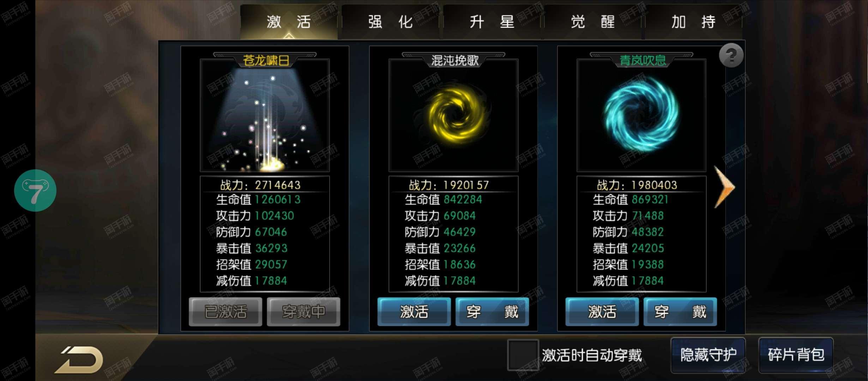Activate 青岚吹息 with 激活 button

[x=602, y=312]
